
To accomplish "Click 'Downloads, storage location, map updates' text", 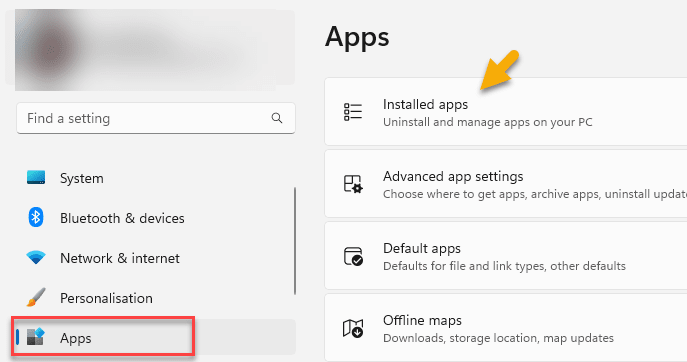I will point(498,338).
